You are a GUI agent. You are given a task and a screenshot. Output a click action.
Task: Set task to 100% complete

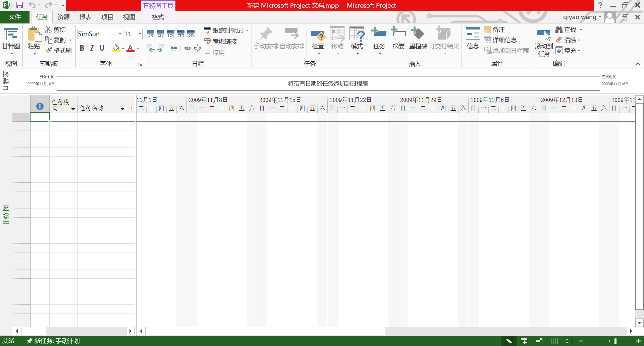pos(191,33)
